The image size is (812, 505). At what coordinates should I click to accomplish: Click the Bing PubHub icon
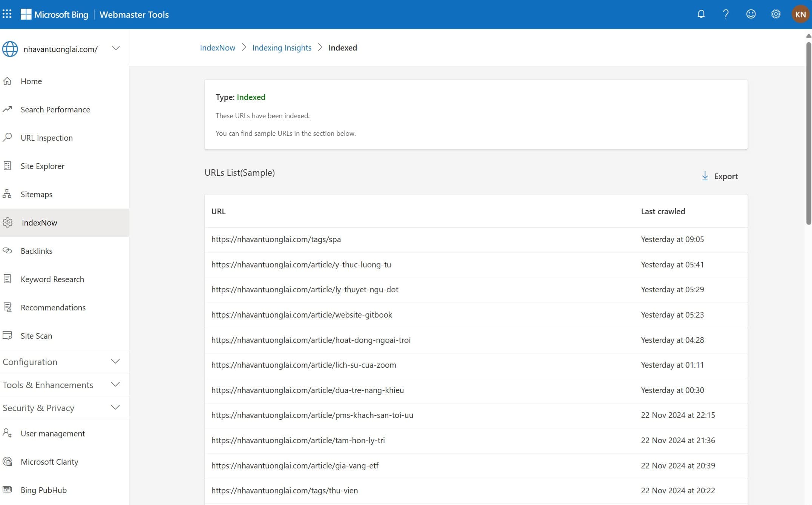click(7, 490)
